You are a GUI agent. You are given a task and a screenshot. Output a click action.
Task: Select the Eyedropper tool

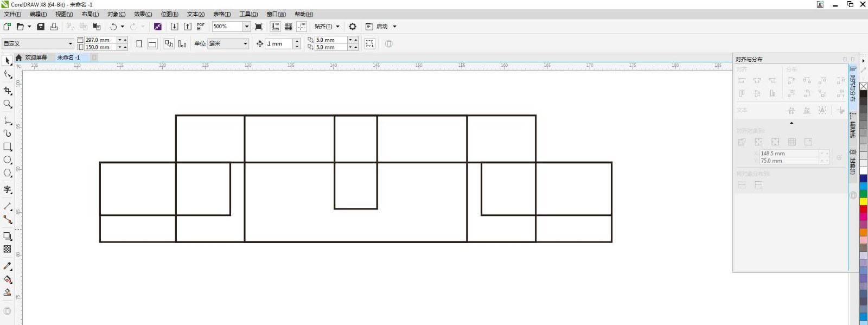[x=8, y=266]
